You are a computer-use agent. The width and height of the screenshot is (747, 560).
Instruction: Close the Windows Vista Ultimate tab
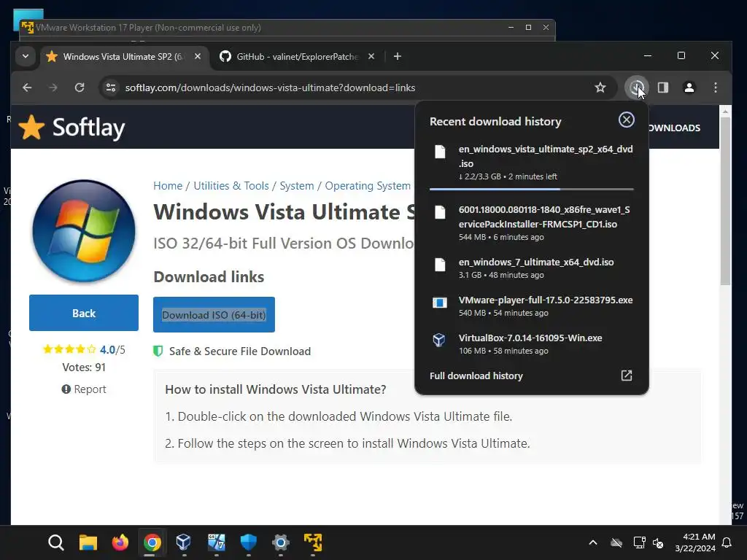point(198,56)
